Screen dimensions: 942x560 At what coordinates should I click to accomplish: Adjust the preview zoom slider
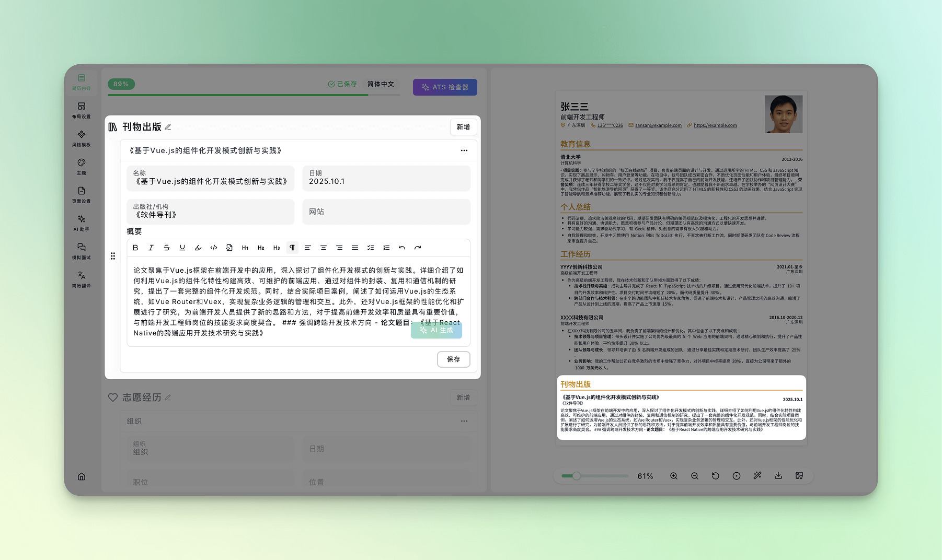[x=577, y=476]
